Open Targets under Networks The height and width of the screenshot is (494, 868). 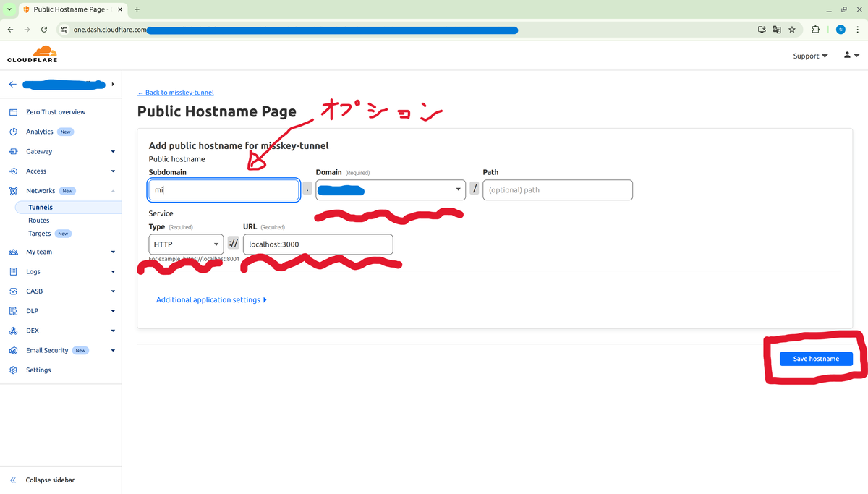tap(40, 234)
